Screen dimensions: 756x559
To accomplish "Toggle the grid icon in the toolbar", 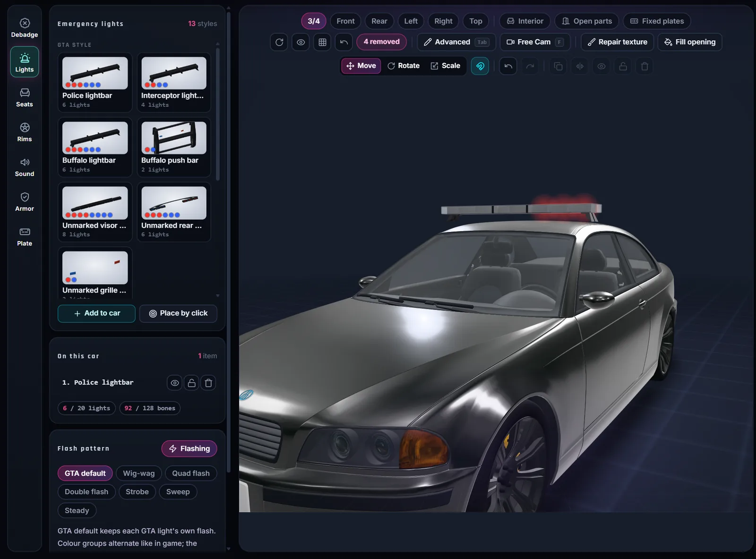I will pos(322,42).
